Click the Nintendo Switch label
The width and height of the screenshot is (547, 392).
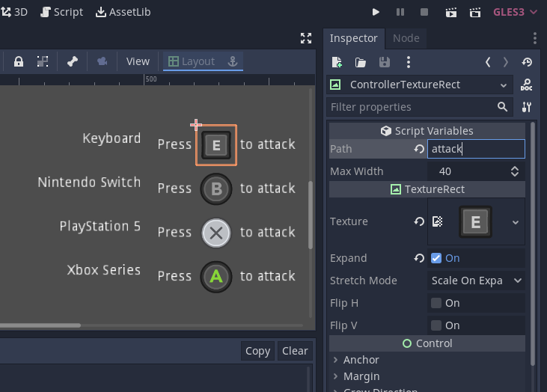pyautogui.click(x=89, y=182)
